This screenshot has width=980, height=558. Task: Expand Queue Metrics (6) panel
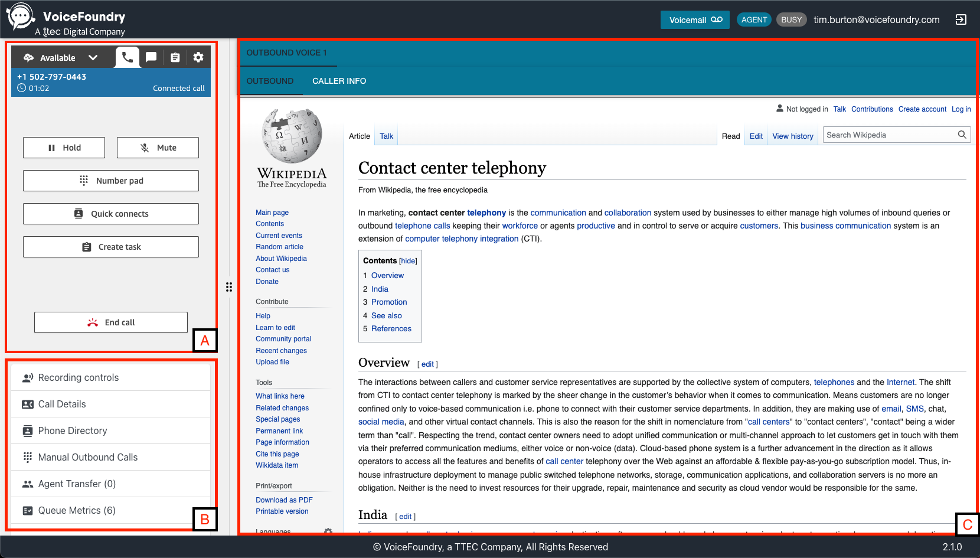tap(111, 510)
